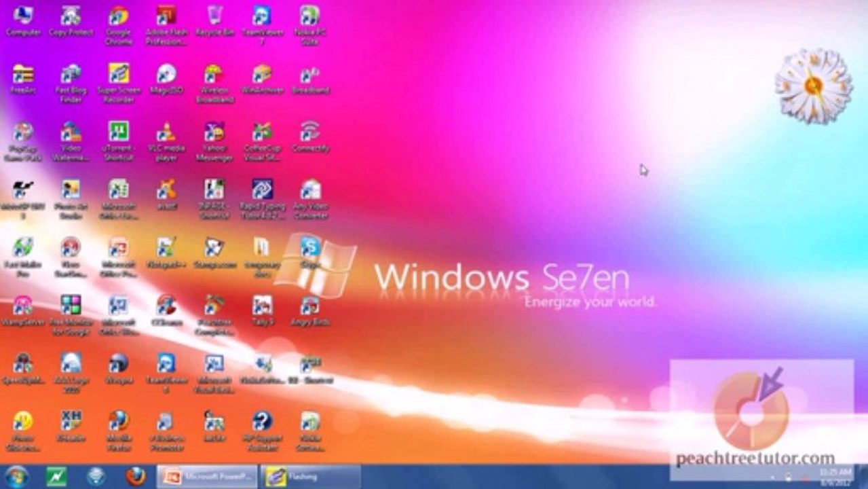Switch to Flashing taskbar window

[311, 477]
